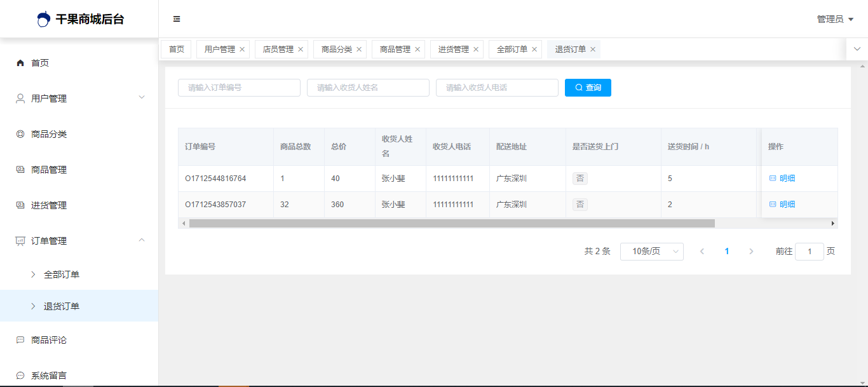Click the 查询 search button
Screen dimensions: 868x387
(x=588, y=88)
